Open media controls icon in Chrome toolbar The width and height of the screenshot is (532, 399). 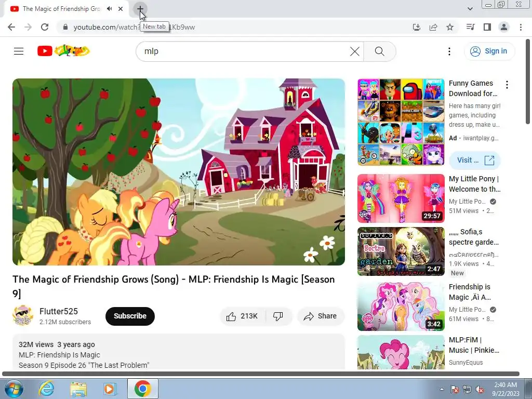471,27
